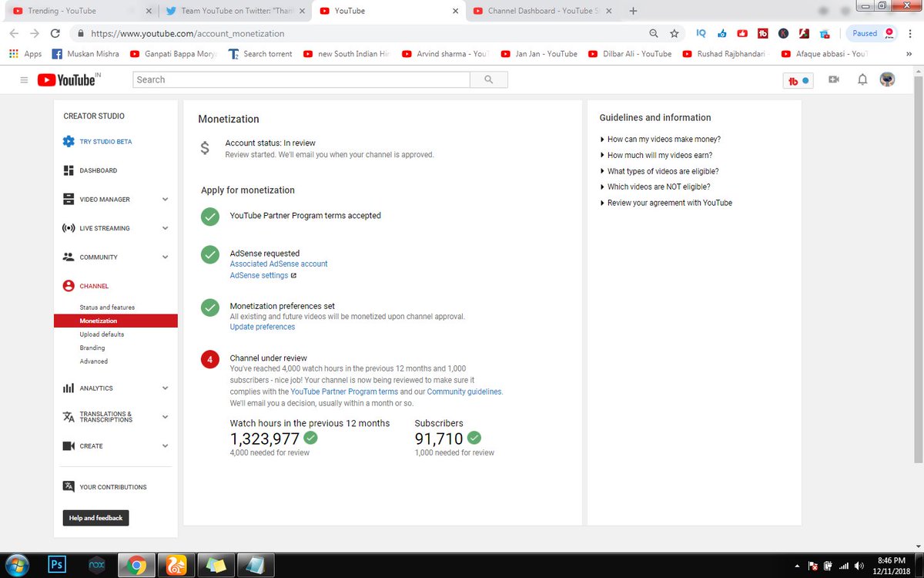Screen dimensions: 924x578
Task: Open the account avatar menu
Action: (x=888, y=79)
